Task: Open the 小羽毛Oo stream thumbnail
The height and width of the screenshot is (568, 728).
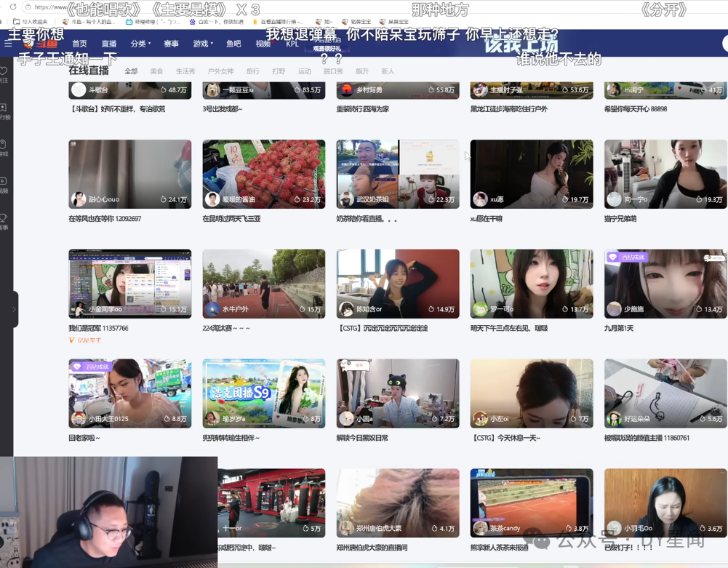Action: coord(665,503)
